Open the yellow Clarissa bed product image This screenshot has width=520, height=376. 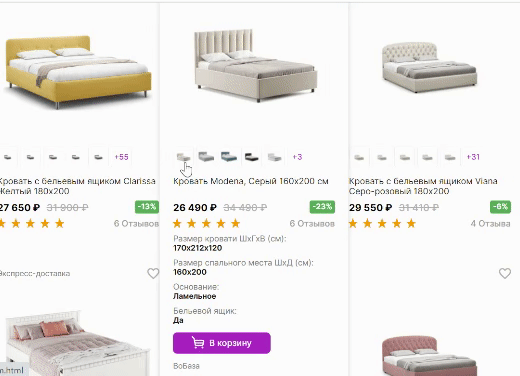tap(78, 72)
